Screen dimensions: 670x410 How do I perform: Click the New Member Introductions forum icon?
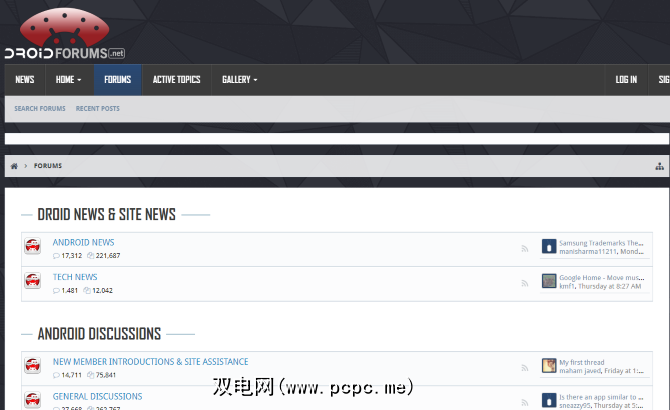32,366
